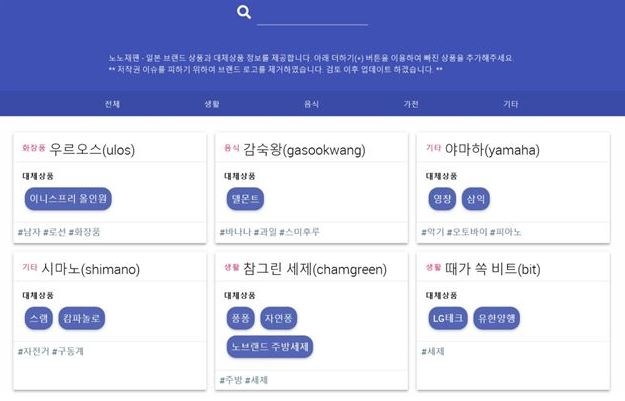The width and height of the screenshot is (625, 401).
Task: Click the 캄파놀로 alternative chip
Action: point(81,319)
